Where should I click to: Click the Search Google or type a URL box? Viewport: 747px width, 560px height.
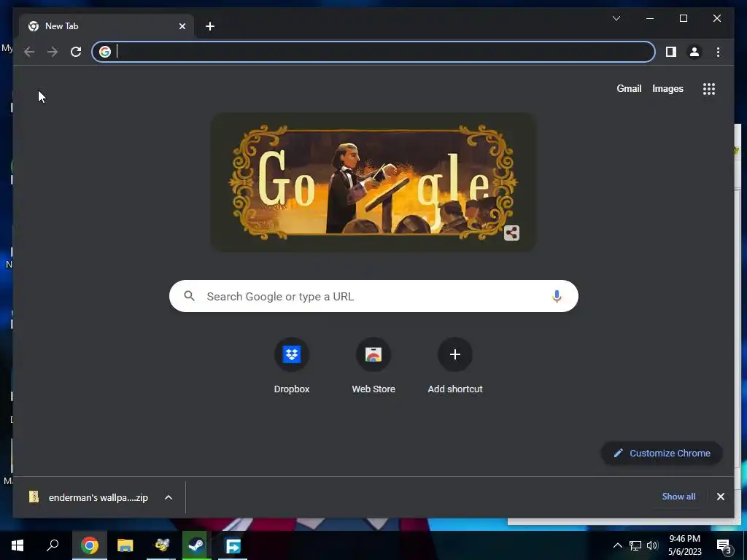[373, 296]
